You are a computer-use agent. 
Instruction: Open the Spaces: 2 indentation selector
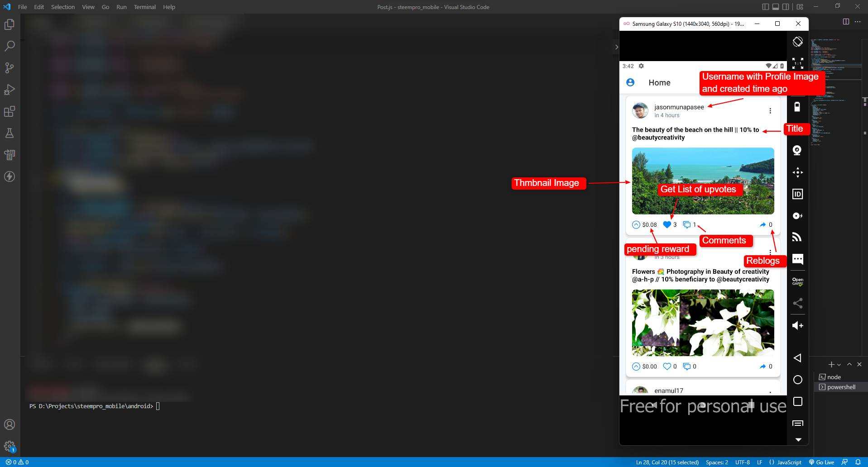(717, 462)
